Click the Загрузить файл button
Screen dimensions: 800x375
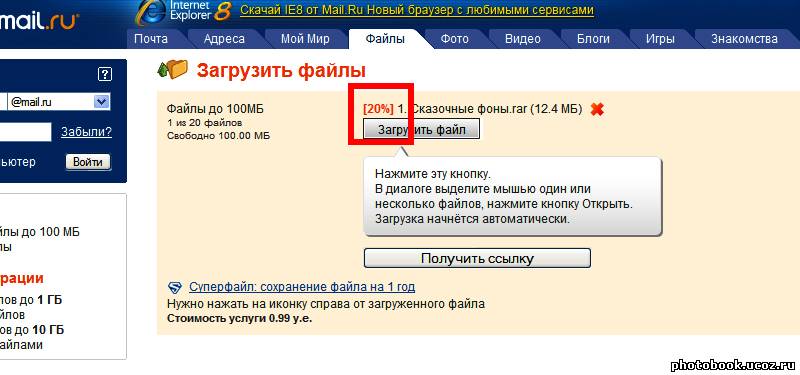click(421, 130)
